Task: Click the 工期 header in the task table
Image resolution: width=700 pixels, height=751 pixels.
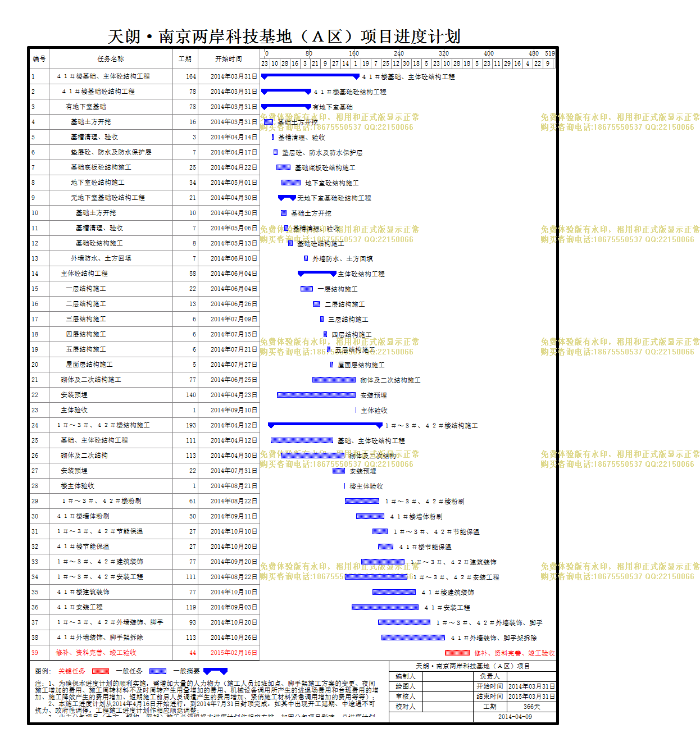Action: pyautogui.click(x=185, y=58)
